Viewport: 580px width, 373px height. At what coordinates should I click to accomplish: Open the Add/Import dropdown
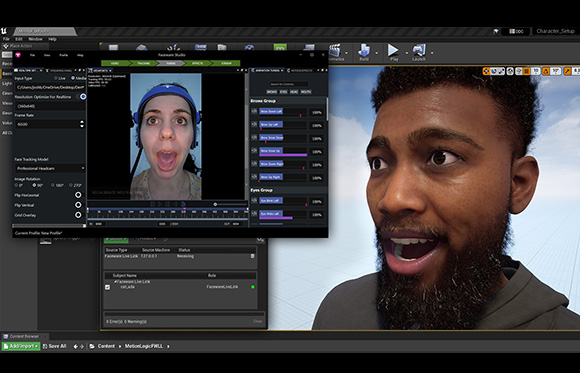tap(21, 346)
